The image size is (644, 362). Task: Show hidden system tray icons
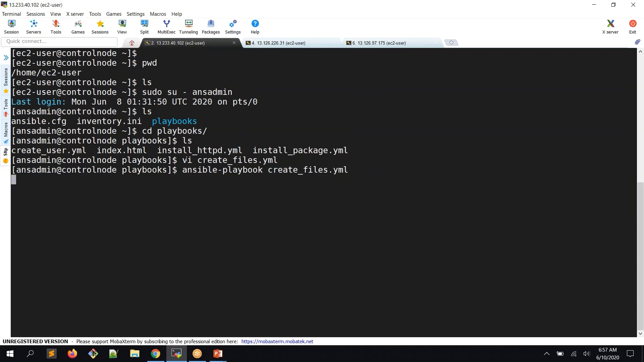[546, 354]
